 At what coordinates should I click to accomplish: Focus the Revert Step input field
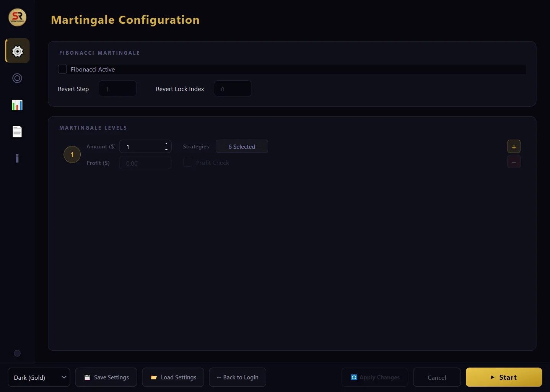[x=118, y=89]
